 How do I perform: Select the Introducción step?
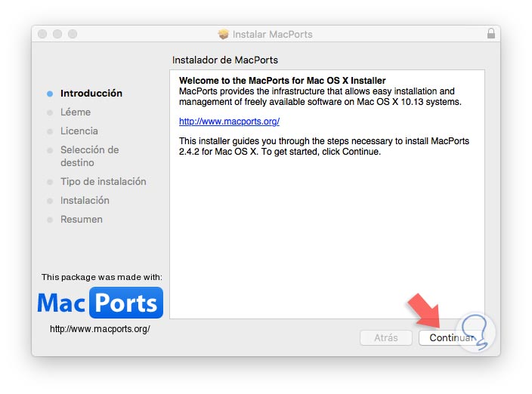coord(91,93)
